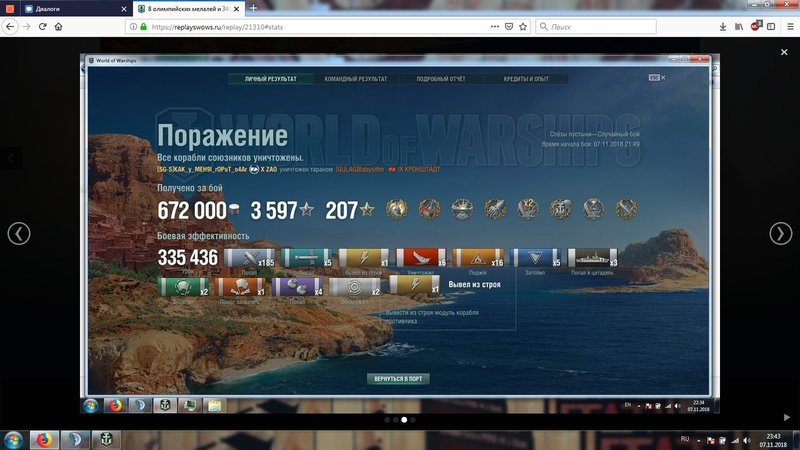Show site information for replayswows.ru
The height and width of the screenshot is (450, 800).
pyautogui.click(x=133, y=27)
